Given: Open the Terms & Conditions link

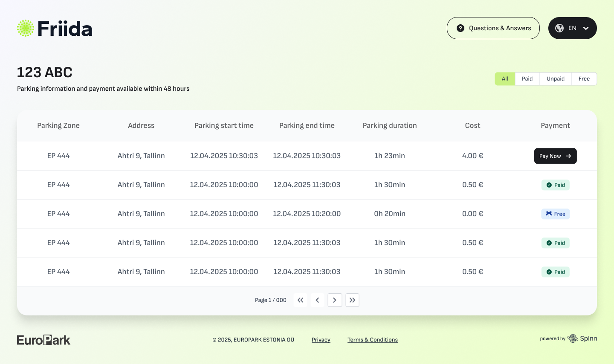Looking at the screenshot, I should point(373,340).
